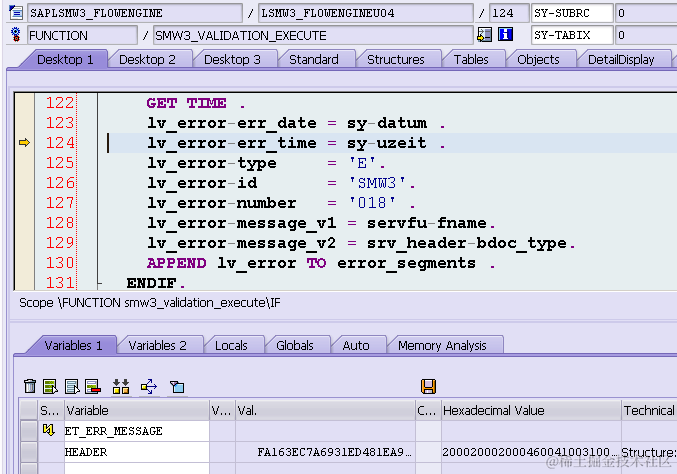Open the DetailDisplay tab
The height and width of the screenshot is (474, 677).
[621, 60]
